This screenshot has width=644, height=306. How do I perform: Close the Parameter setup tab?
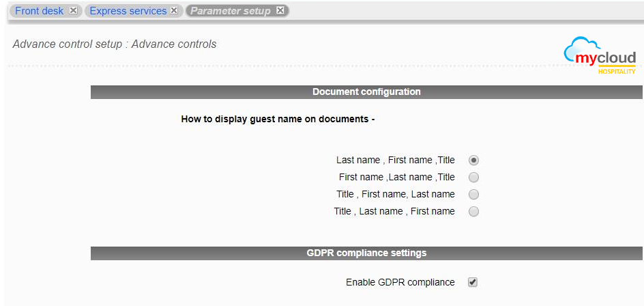click(x=280, y=11)
